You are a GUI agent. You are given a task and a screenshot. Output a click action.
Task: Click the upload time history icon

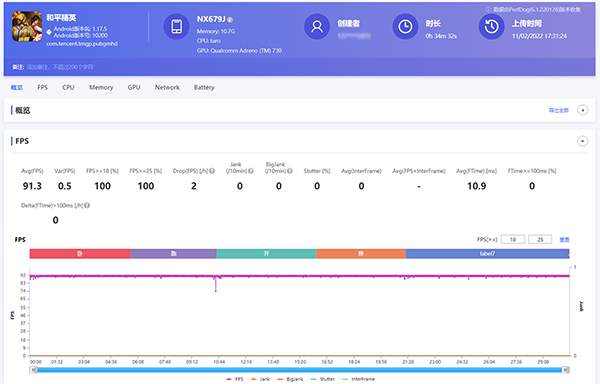492,26
